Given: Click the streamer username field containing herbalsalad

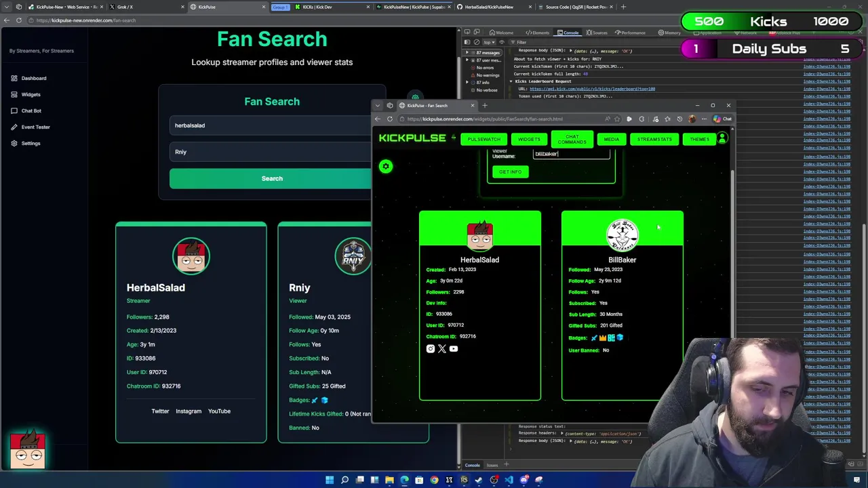Looking at the screenshot, I should pos(271,125).
